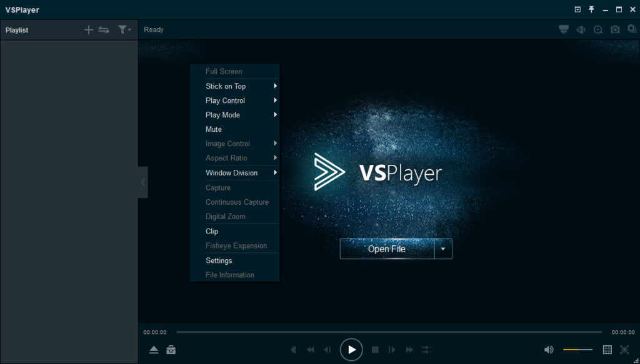
Task: Open the Play Control submenu
Action: pos(235,101)
